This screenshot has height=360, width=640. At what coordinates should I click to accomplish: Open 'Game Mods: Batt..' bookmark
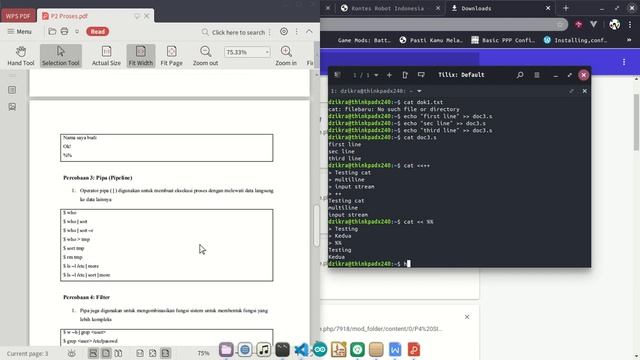[x=364, y=40]
